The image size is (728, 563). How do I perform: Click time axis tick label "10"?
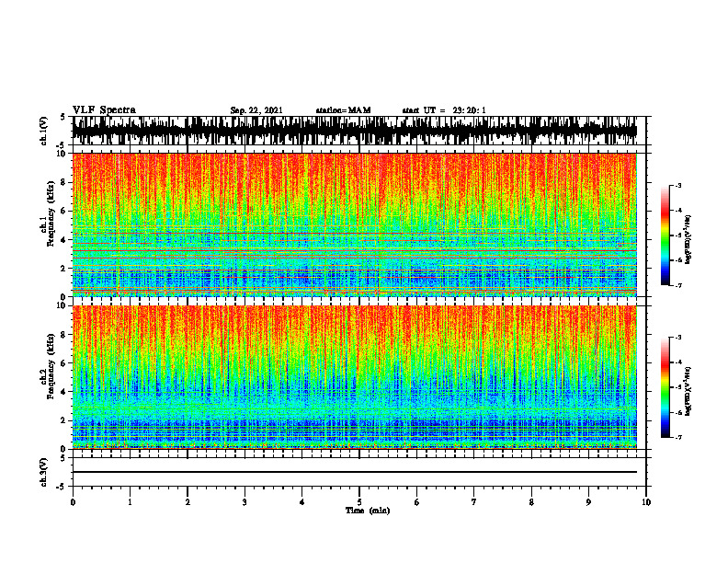click(646, 502)
